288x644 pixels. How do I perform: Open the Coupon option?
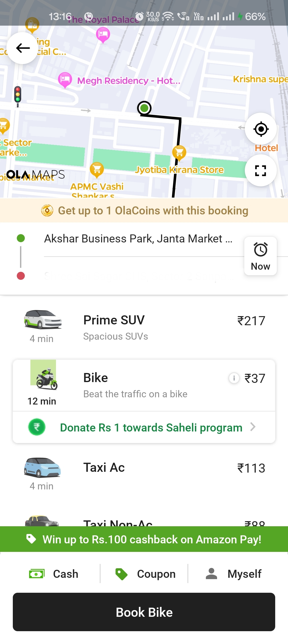[145, 574]
